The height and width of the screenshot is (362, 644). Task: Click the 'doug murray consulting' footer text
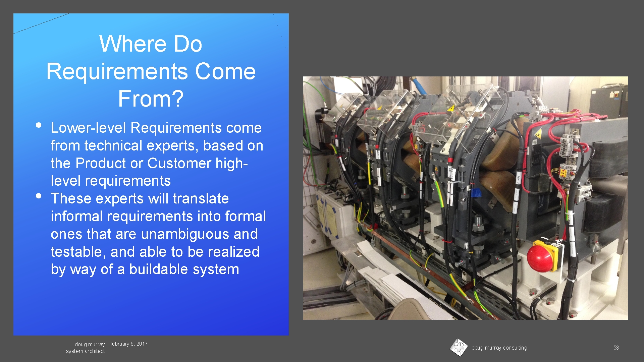(x=499, y=348)
